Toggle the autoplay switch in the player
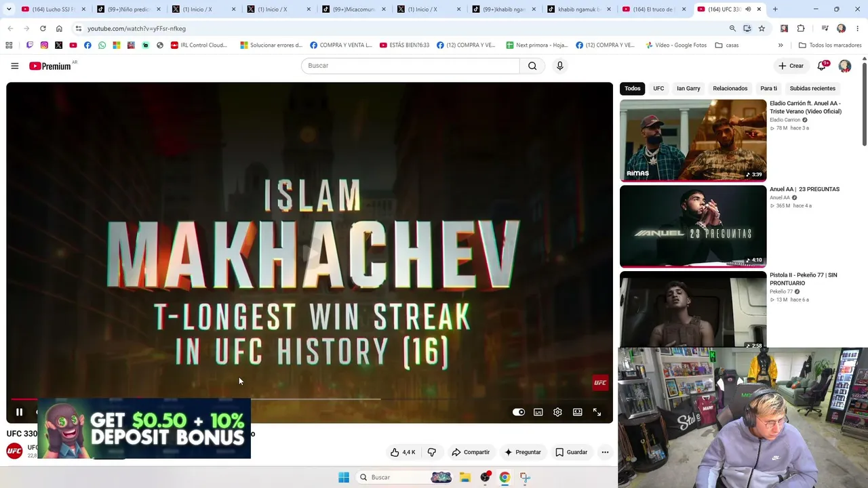Screen dimensions: 868x488 click(x=519, y=412)
